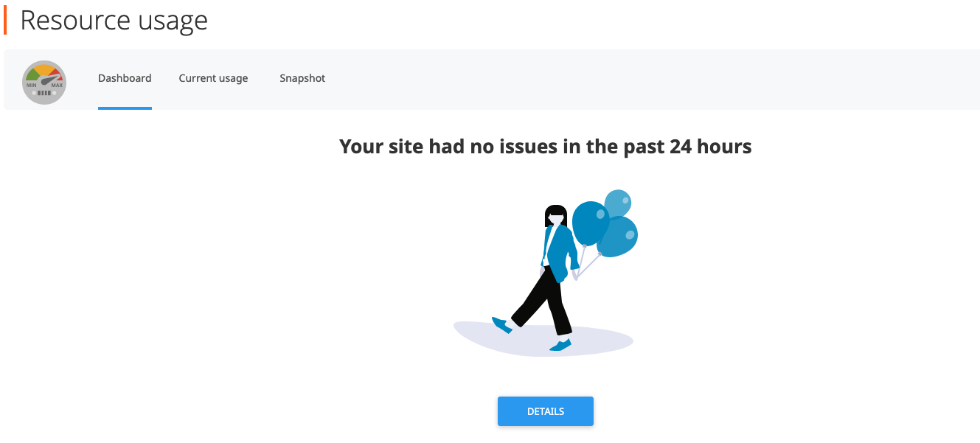This screenshot has width=980, height=443.
Task: Click the large front blue balloon
Action: click(x=588, y=223)
